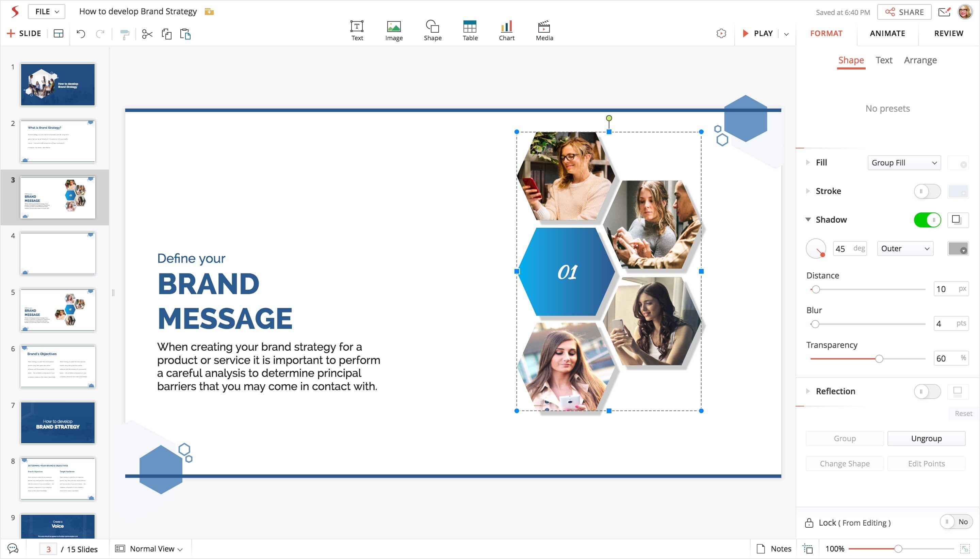Screen dimensions: 980x559
Task: Open the Group Fill dropdown
Action: click(904, 163)
